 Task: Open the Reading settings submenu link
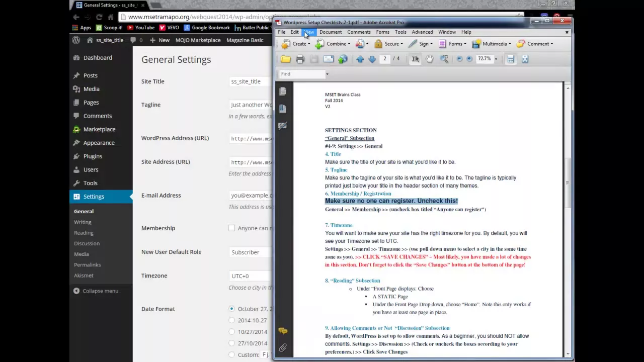pos(84,233)
